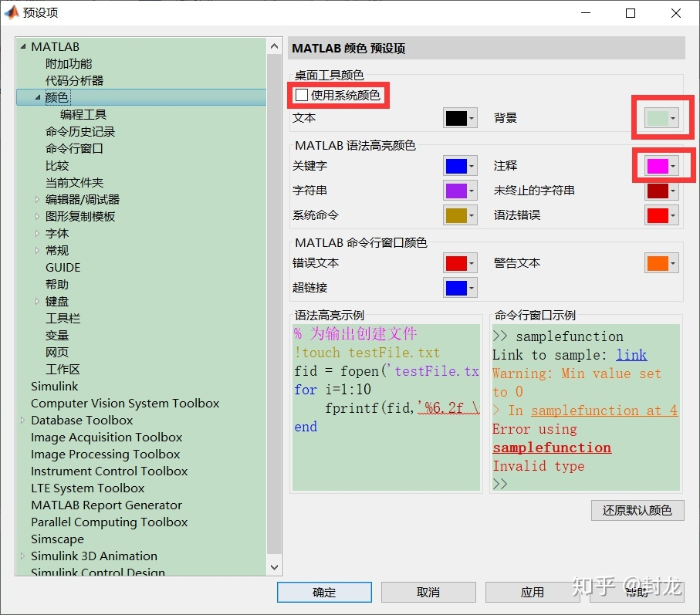Select 编程工具 under 颜色
The height and width of the screenshot is (615, 700).
(x=83, y=115)
